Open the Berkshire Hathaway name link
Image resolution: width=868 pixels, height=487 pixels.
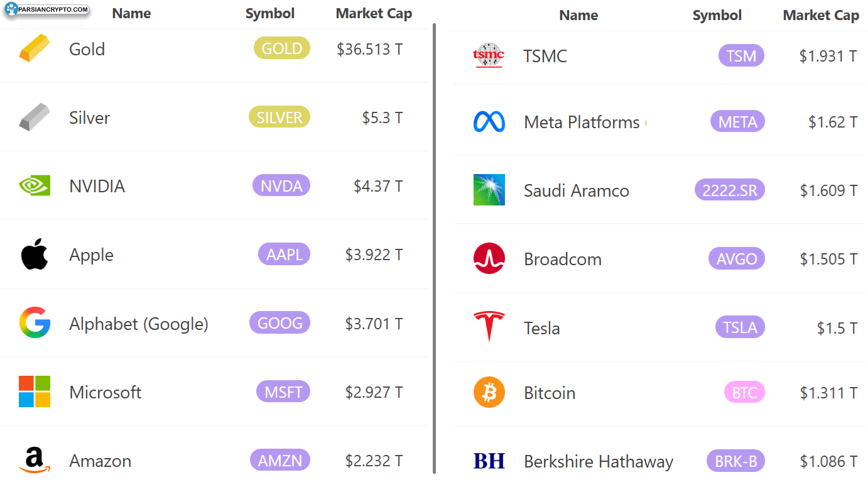(598, 462)
